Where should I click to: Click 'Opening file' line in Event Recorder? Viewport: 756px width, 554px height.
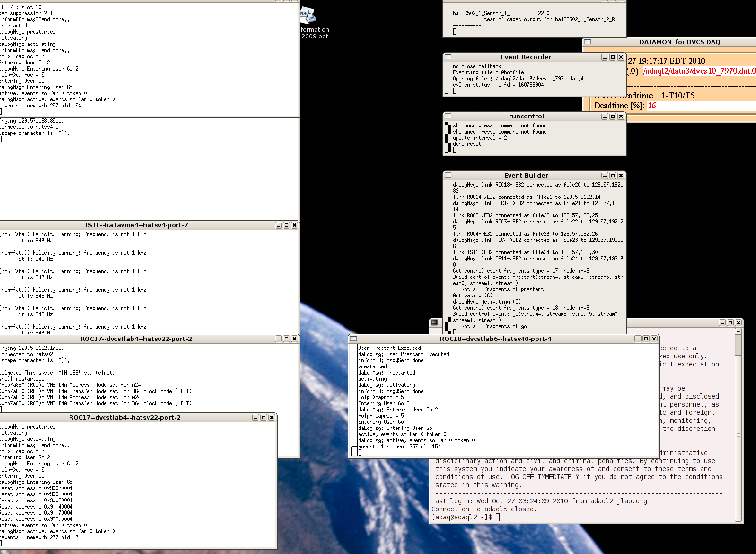518,79
